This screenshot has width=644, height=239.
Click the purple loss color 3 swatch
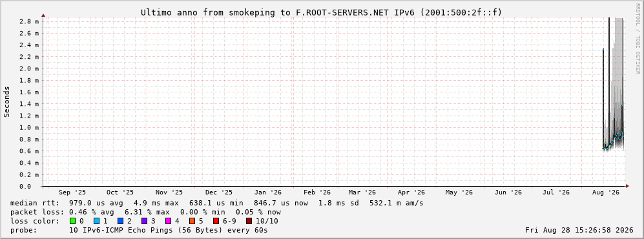pos(144,222)
